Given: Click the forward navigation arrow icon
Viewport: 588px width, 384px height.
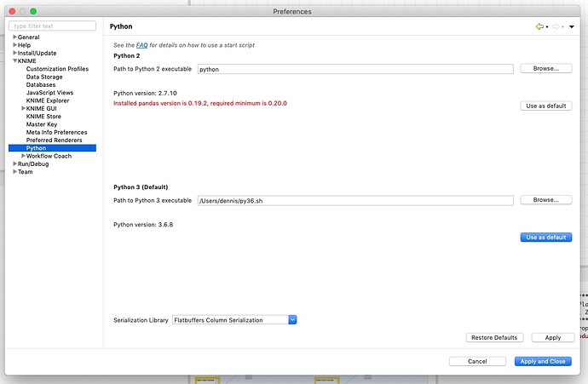Looking at the screenshot, I should (x=556, y=26).
